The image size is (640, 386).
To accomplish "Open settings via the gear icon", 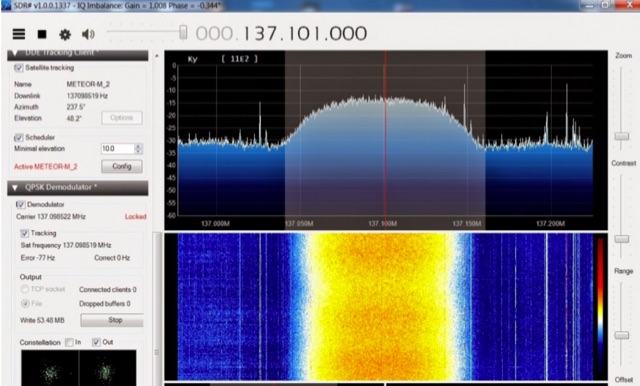I will pos(65,34).
